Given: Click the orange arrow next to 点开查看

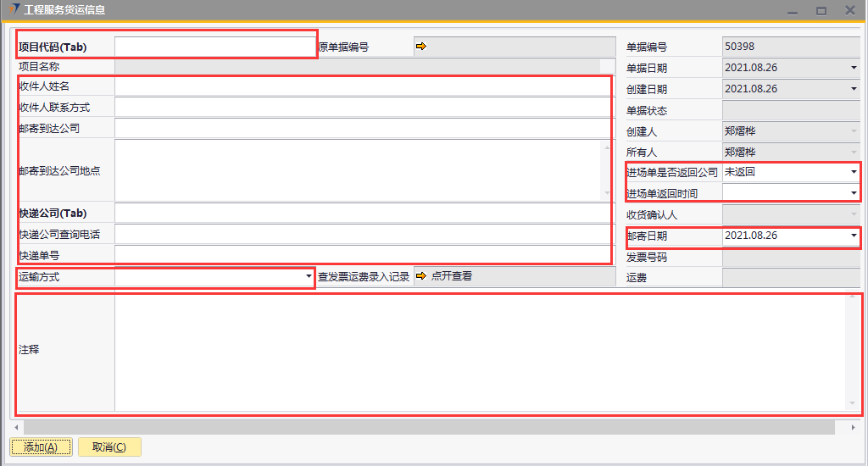Looking at the screenshot, I should point(421,276).
